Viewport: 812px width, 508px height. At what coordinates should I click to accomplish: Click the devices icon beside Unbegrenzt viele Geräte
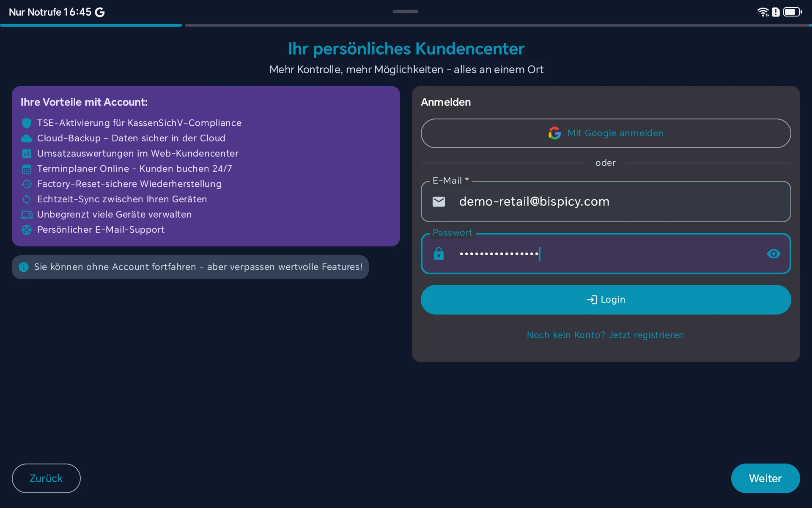(27, 215)
